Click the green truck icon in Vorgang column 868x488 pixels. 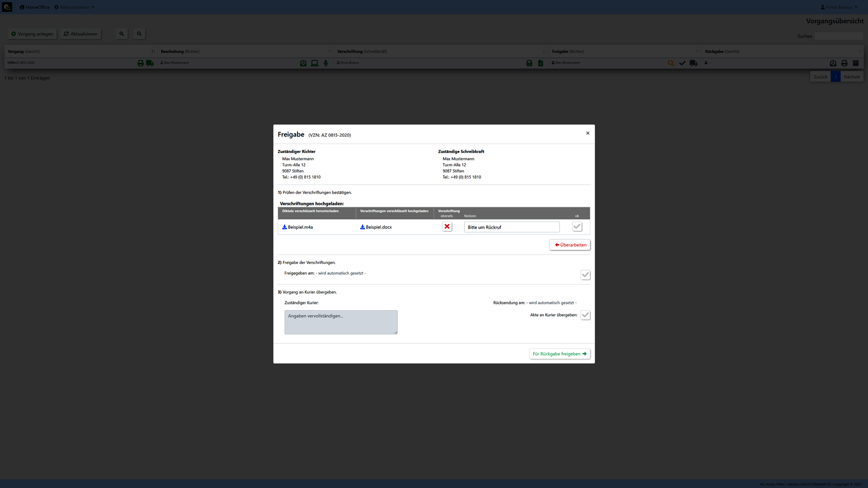pyautogui.click(x=150, y=63)
